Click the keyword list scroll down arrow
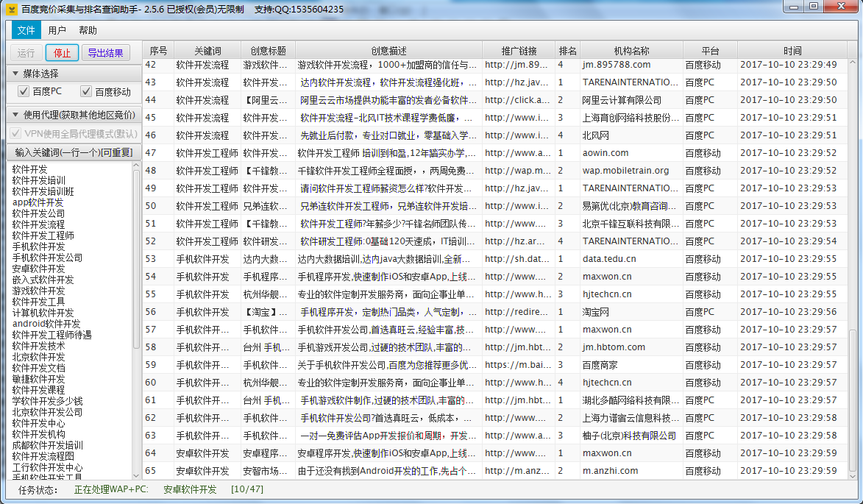The image size is (863, 504). (137, 475)
